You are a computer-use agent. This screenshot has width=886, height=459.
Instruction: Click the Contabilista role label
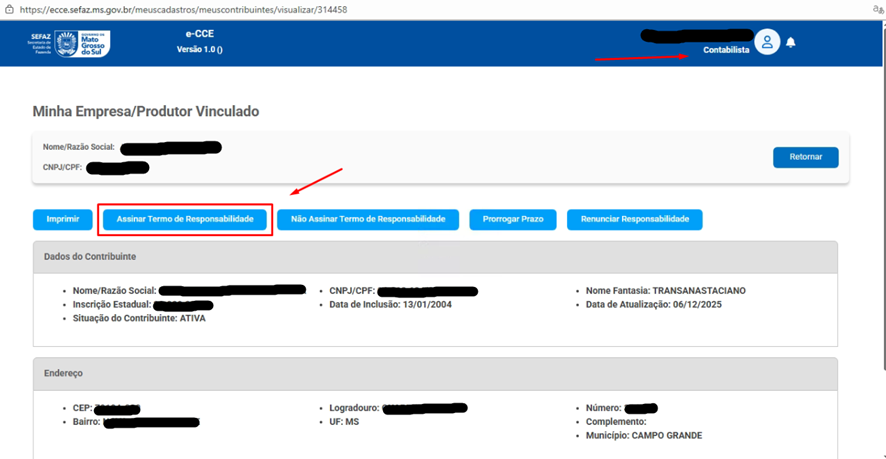pyautogui.click(x=725, y=49)
